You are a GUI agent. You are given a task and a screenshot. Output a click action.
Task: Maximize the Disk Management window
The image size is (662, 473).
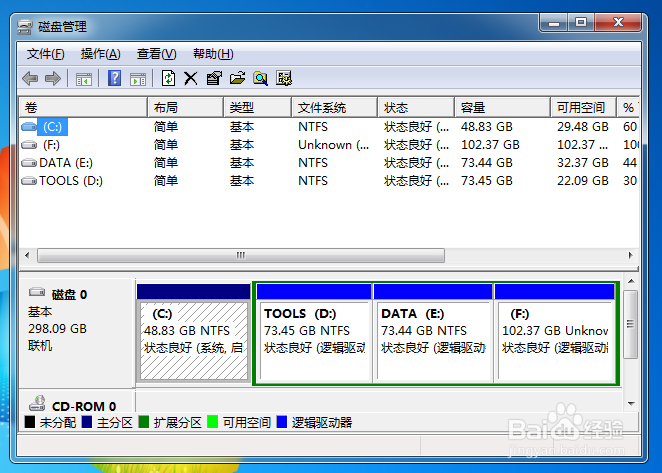click(581, 22)
